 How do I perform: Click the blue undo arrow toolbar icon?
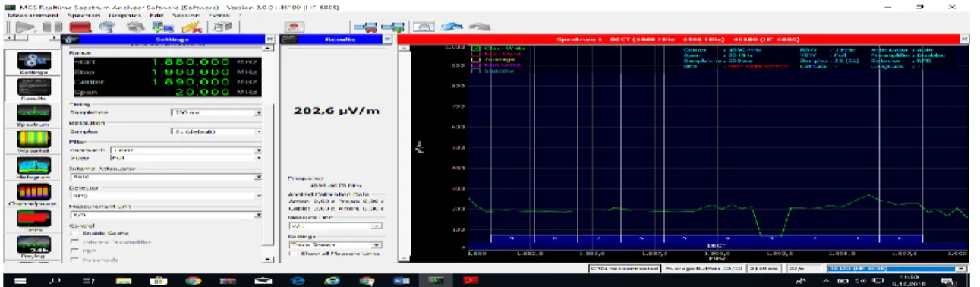click(x=452, y=26)
